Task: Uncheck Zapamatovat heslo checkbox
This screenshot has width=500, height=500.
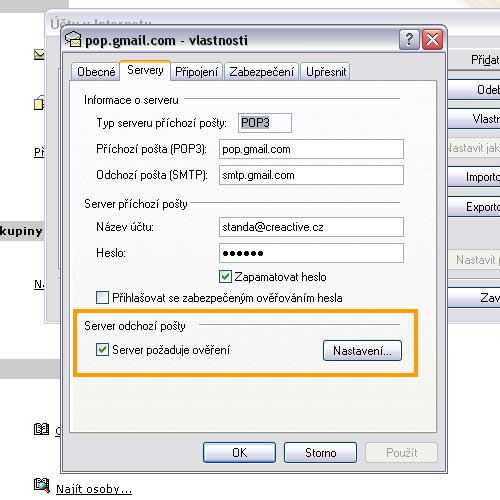Action: point(225,277)
